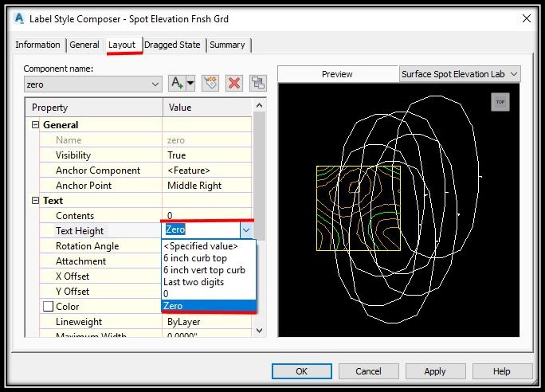Click the copy component icon
Image resolution: width=545 pixels, height=392 pixels.
click(x=210, y=83)
